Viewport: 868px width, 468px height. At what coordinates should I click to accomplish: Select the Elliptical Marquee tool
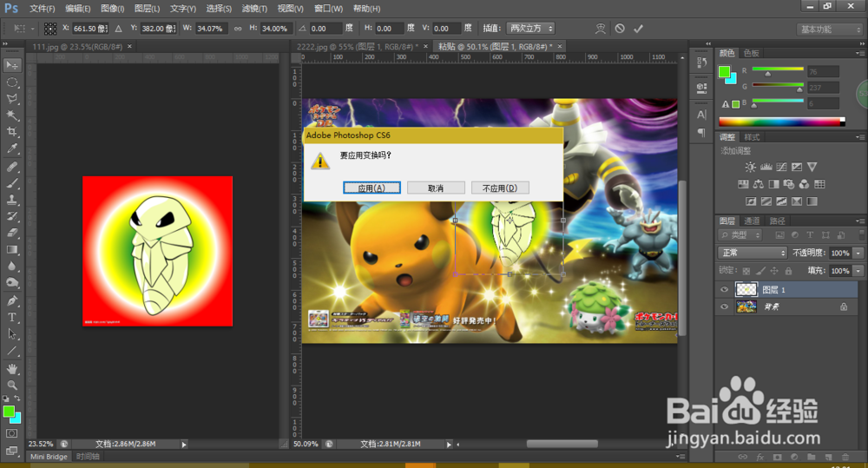[11, 82]
